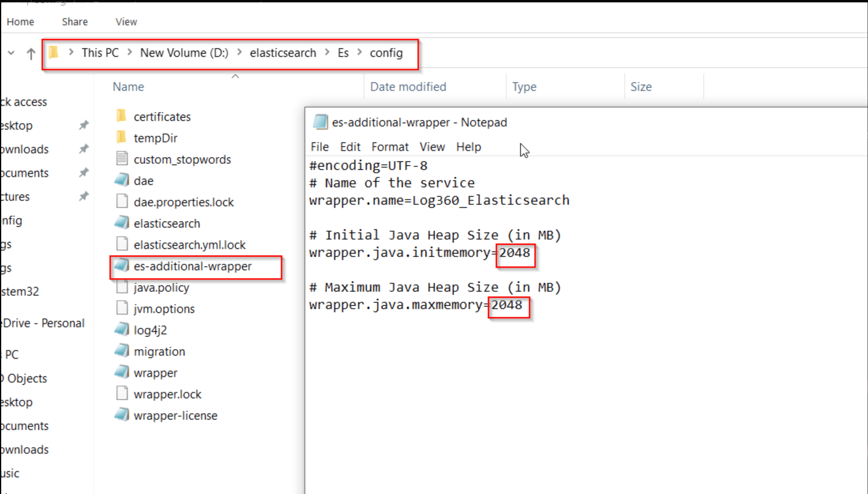The image size is (868, 494).
Task: Open the Share ribbon tab
Action: pos(75,22)
